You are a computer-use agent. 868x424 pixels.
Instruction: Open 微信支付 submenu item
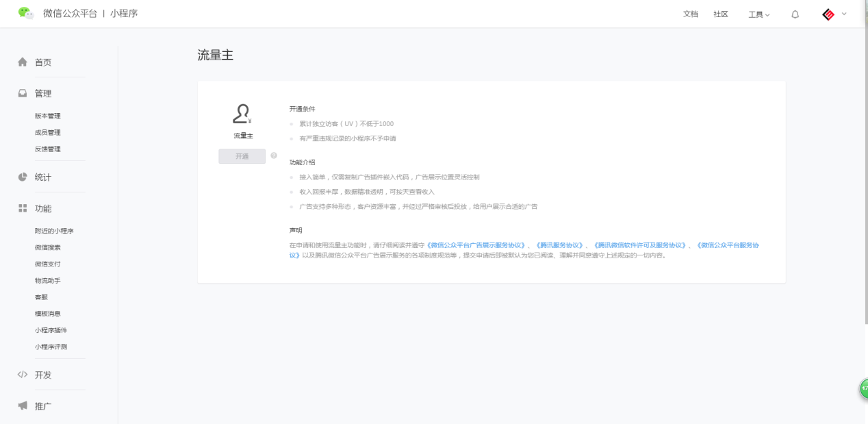(48, 264)
